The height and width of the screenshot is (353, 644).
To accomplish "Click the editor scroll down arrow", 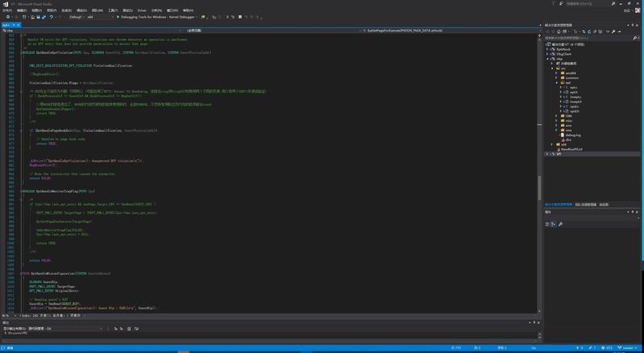I will coord(539,311).
